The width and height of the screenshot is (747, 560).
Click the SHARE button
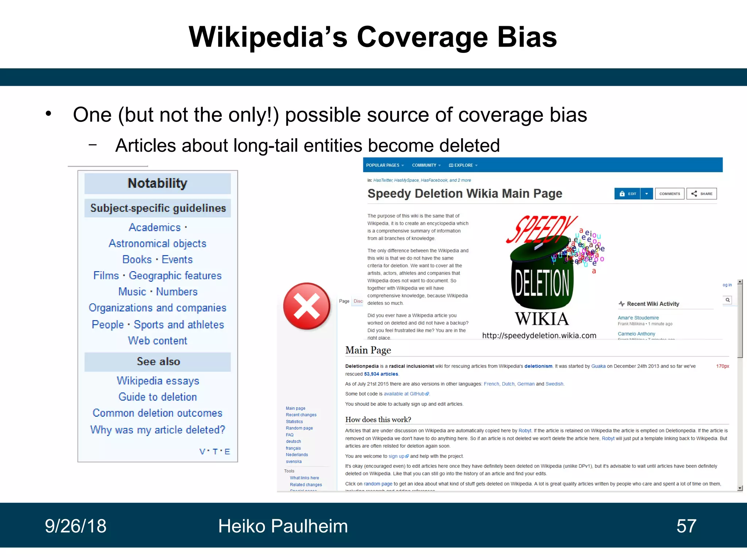[702, 194]
